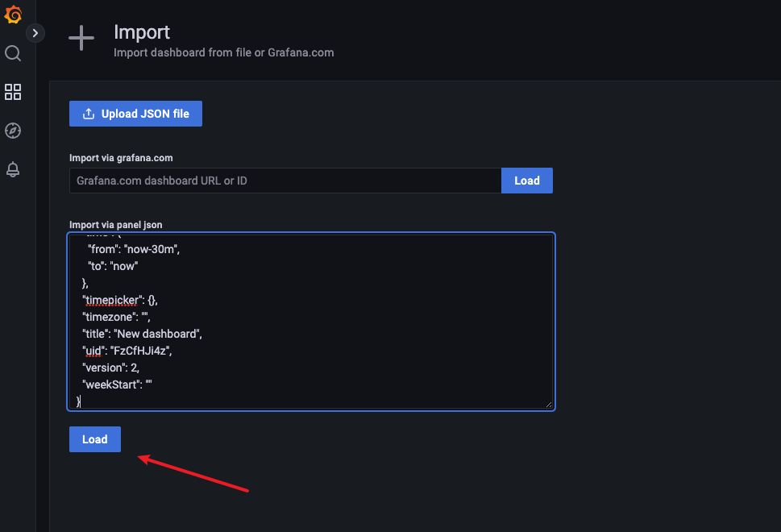The image size is (781, 532).
Task: Click inside the panel json text area
Action: [311, 322]
